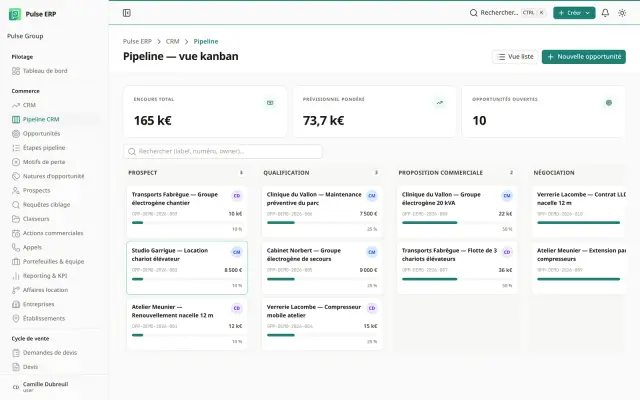This screenshot has width=640, height=400.
Task: Click the Établissements location pin icon
Action: 16,318
